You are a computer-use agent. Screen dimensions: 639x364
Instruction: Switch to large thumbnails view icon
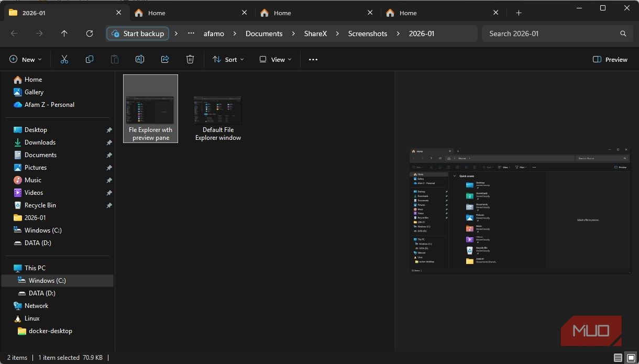click(x=631, y=358)
